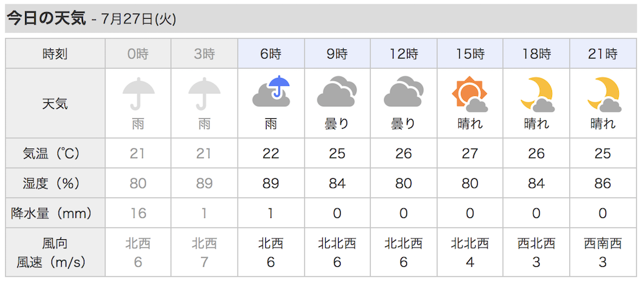Click the 降水量（mm） row label

(x=51, y=213)
